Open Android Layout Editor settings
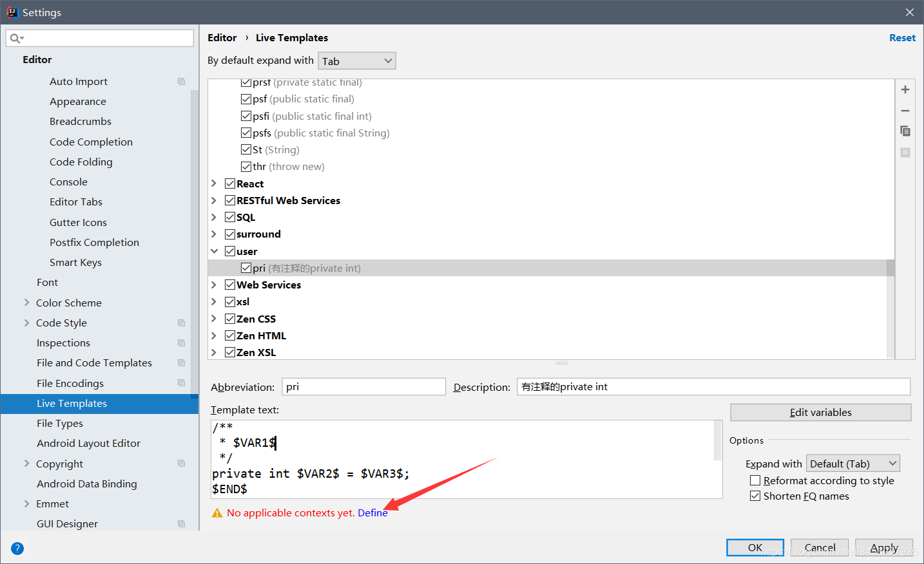924x564 pixels. click(88, 444)
